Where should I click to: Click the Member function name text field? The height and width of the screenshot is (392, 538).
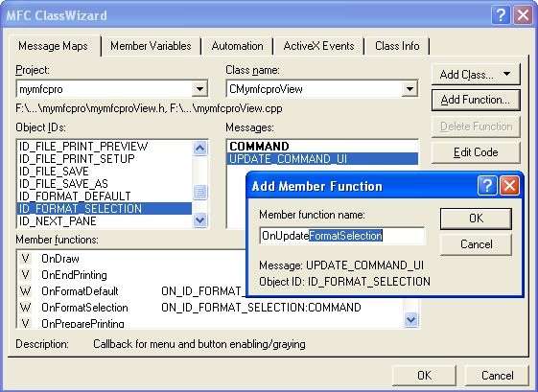click(342, 236)
